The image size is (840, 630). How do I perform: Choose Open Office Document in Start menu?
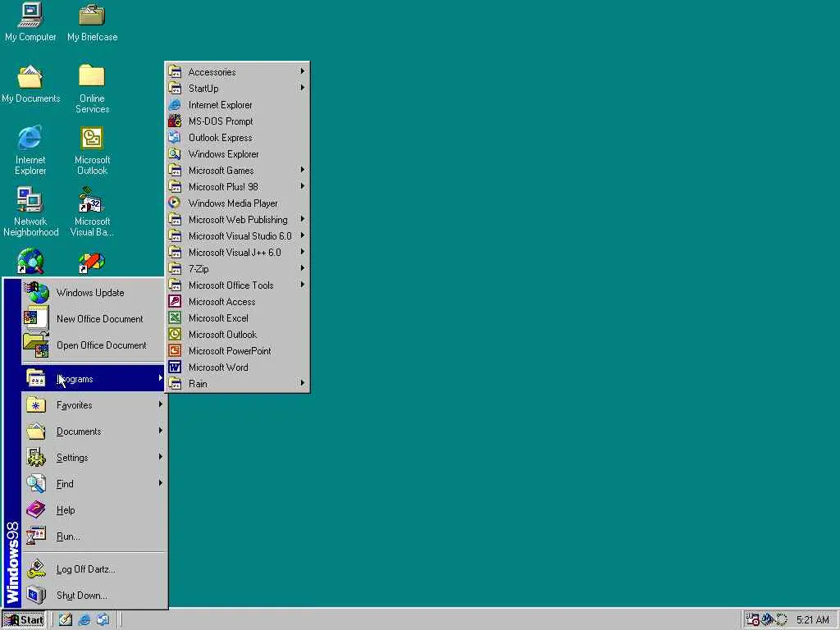94,345
